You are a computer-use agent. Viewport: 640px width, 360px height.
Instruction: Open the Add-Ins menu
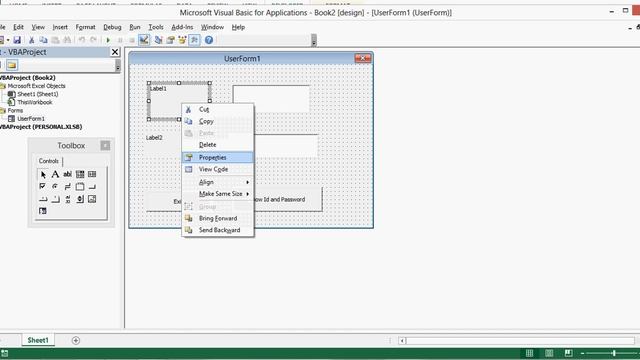[182, 27]
